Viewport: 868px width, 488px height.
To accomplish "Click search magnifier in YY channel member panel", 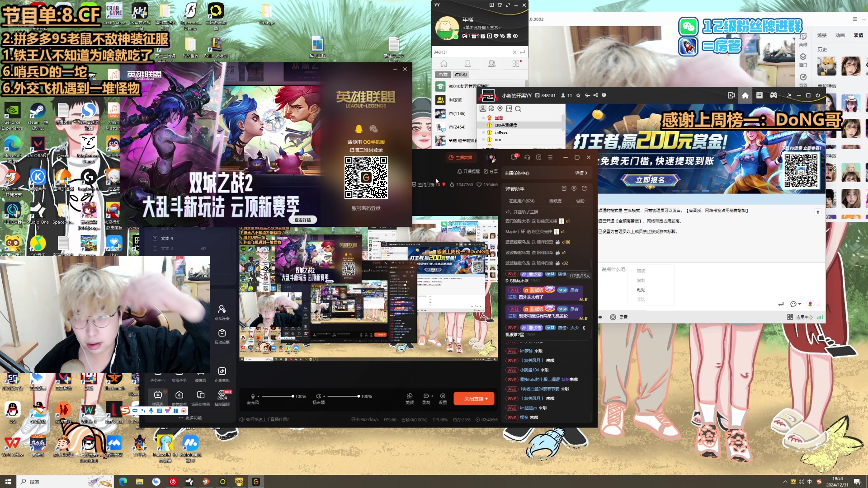I will (x=518, y=109).
